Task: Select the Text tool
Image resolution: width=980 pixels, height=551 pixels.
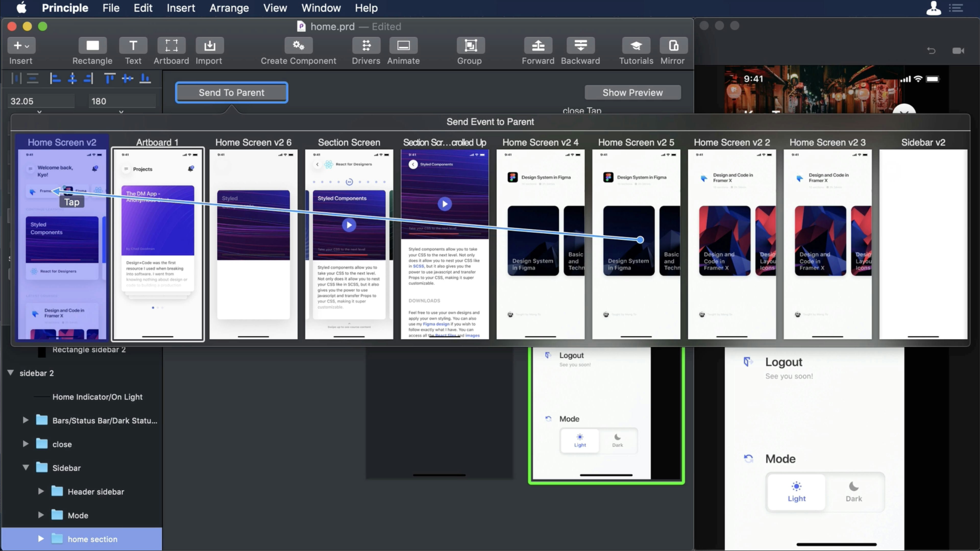Action: click(133, 46)
